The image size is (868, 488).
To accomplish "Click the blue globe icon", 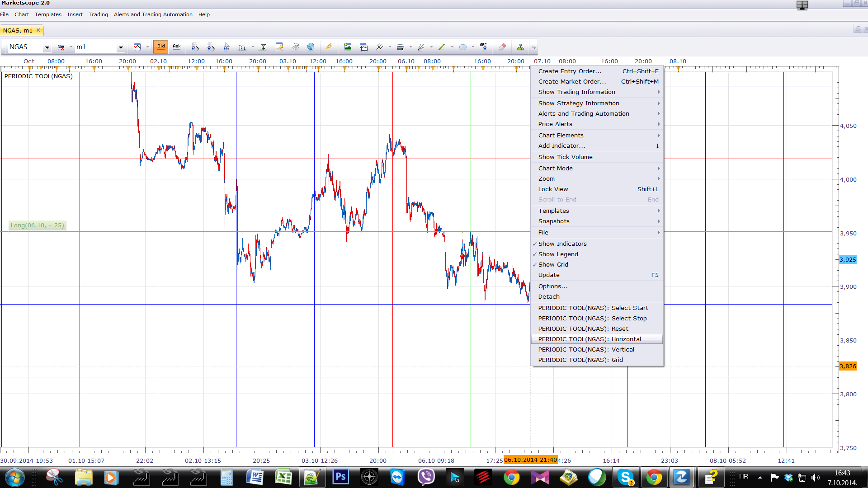I will point(311,47).
